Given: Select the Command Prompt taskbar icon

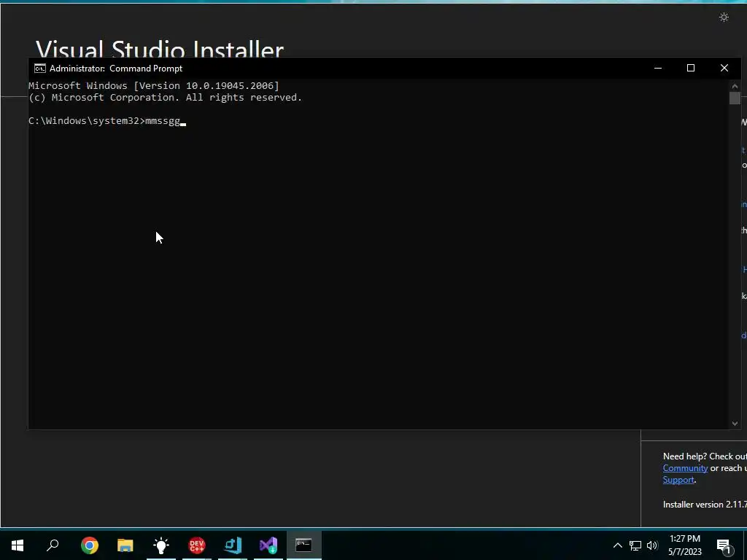Looking at the screenshot, I should pyautogui.click(x=304, y=545).
